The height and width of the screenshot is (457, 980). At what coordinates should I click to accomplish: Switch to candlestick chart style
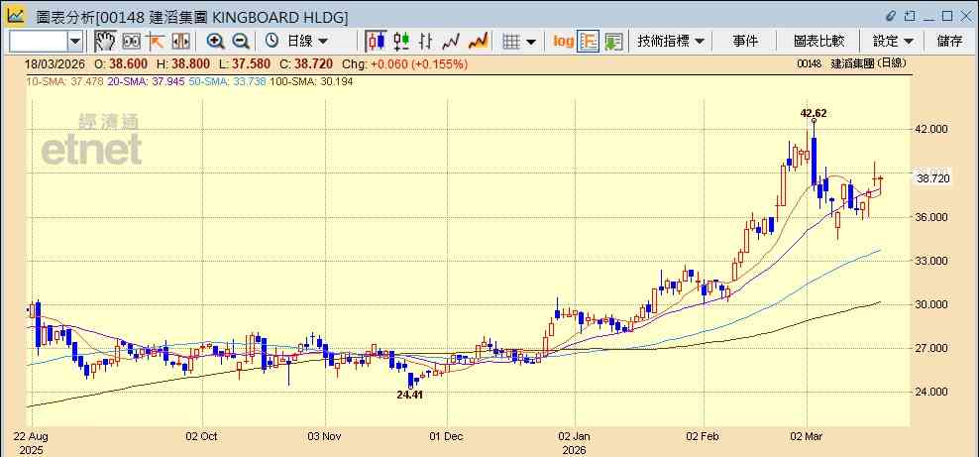376,42
